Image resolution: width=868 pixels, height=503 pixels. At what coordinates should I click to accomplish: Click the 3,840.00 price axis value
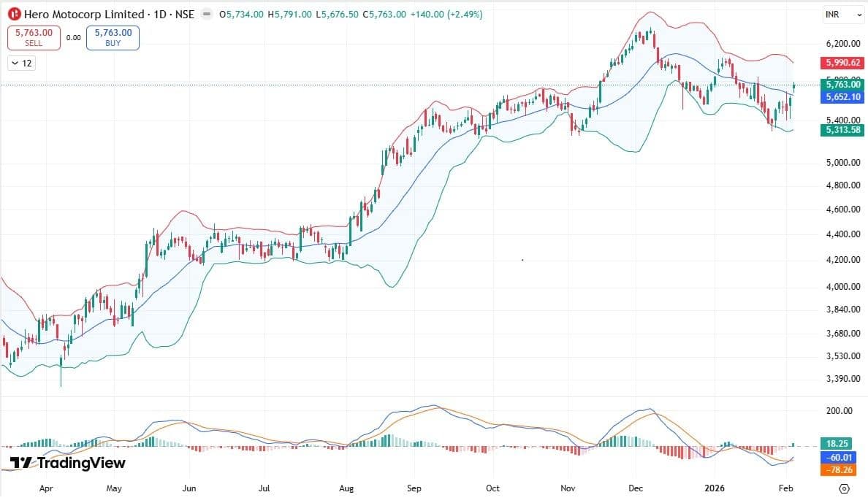(x=843, y=310)
